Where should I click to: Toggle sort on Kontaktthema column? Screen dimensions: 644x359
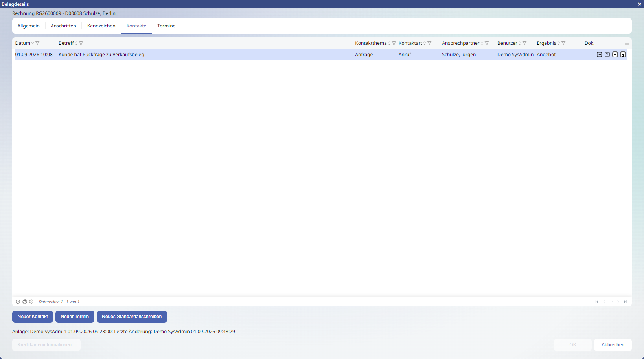389,43
